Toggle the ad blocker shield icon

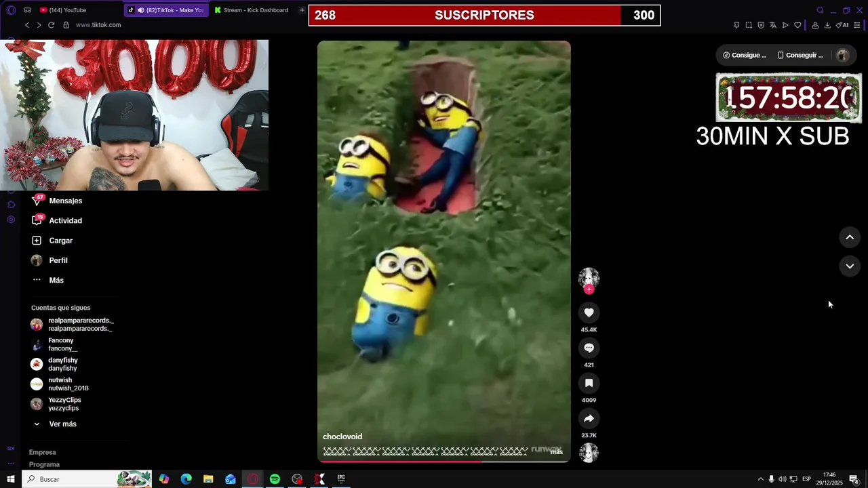coord(761,25)
